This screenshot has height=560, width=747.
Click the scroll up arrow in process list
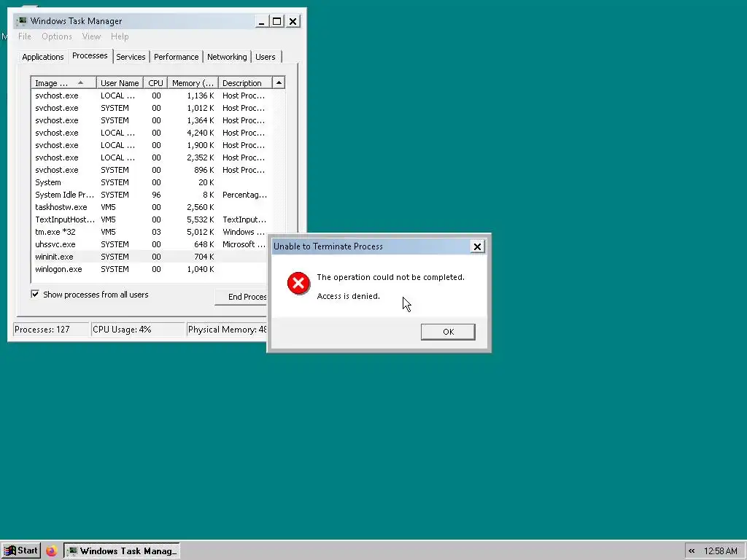pos(279,83)
